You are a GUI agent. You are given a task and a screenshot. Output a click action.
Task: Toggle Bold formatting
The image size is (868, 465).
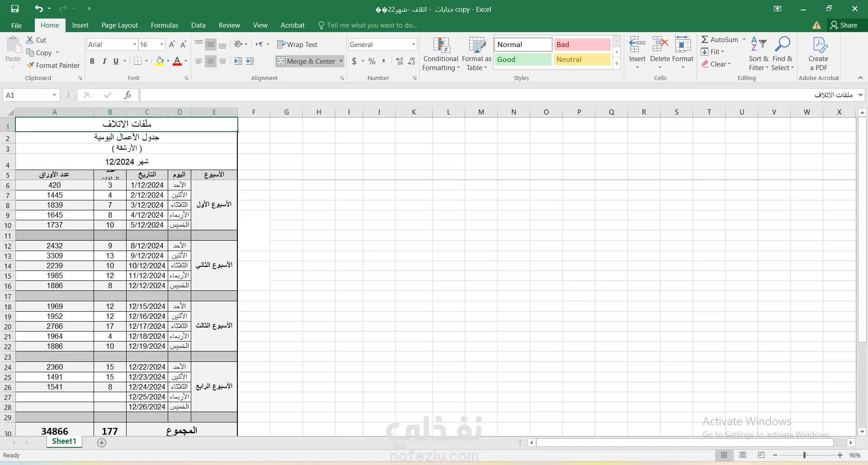tap(92, 61)
